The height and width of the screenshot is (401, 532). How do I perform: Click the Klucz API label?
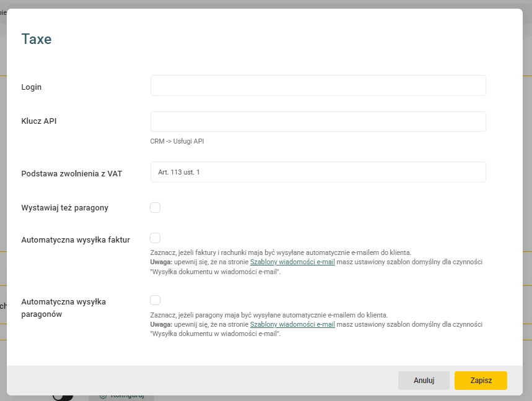pos(39,121)
